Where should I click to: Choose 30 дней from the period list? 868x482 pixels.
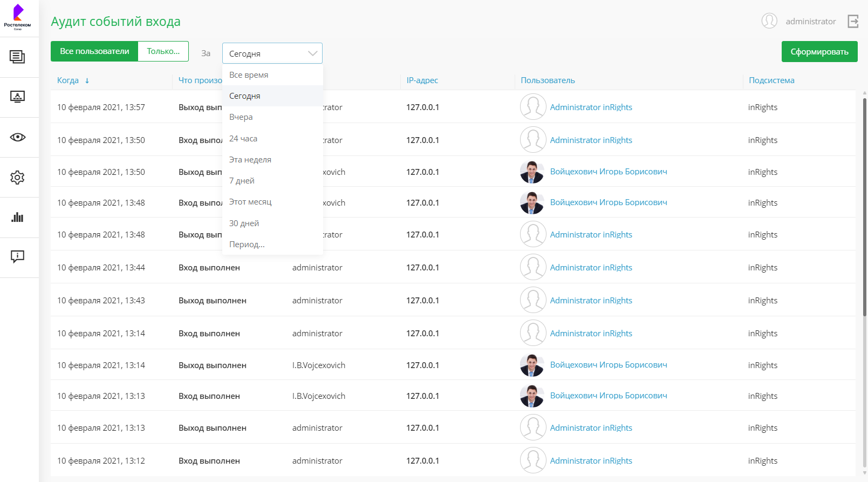[272, 223]
